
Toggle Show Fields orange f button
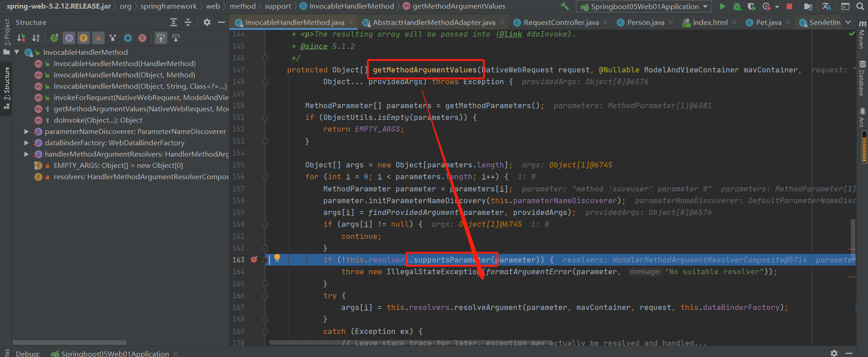(x=84, y=38)
